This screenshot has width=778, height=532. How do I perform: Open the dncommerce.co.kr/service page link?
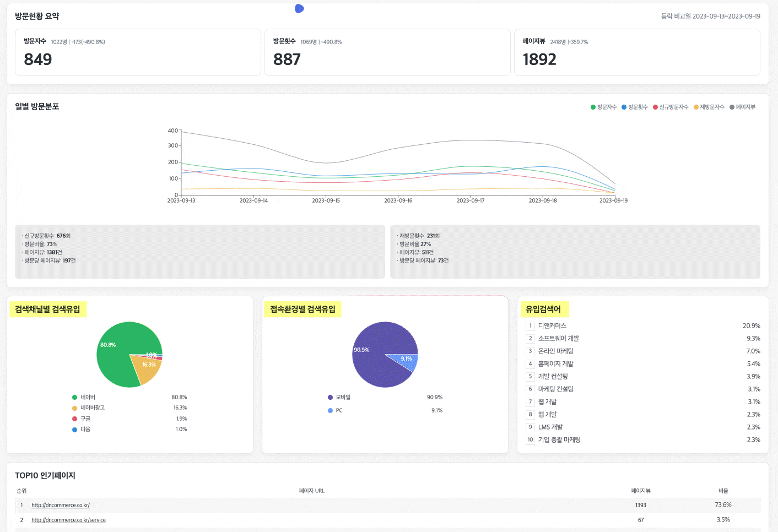[x=68, y=520]
